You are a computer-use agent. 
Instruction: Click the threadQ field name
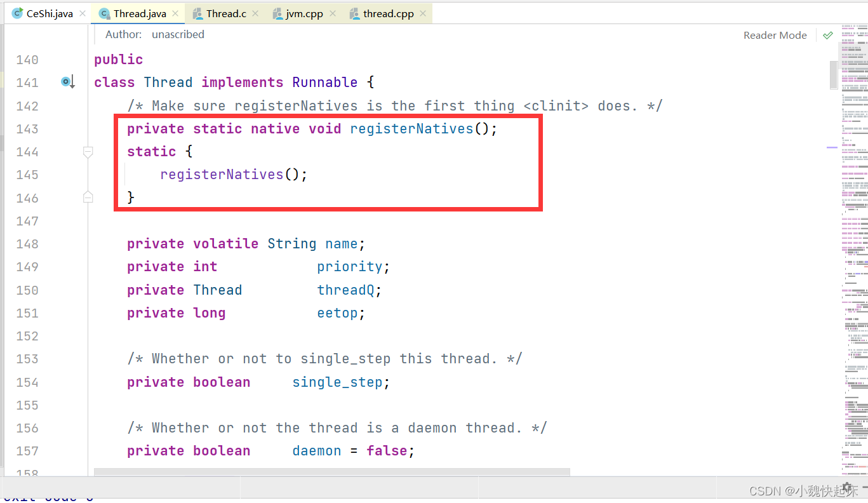point(346,290)
